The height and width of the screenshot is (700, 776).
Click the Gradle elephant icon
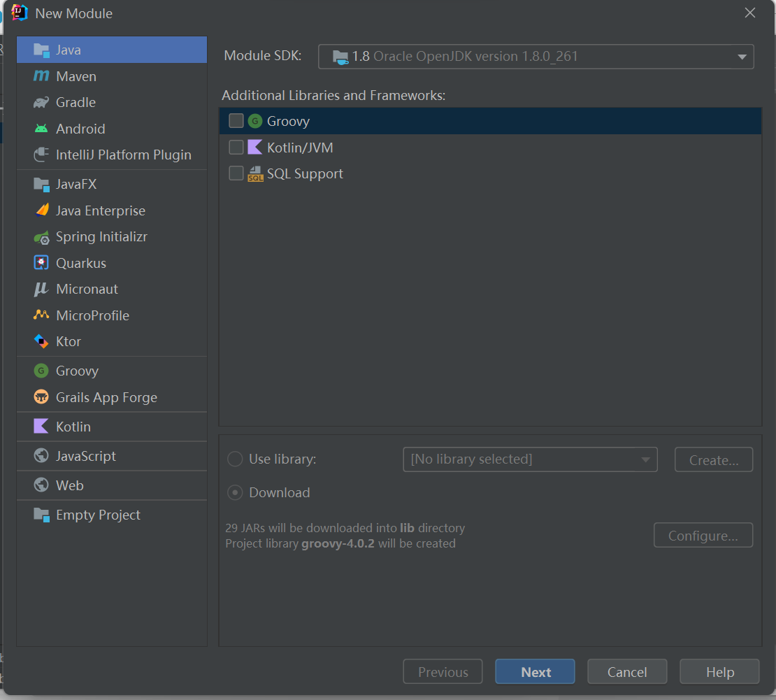(x=41, y=102)
